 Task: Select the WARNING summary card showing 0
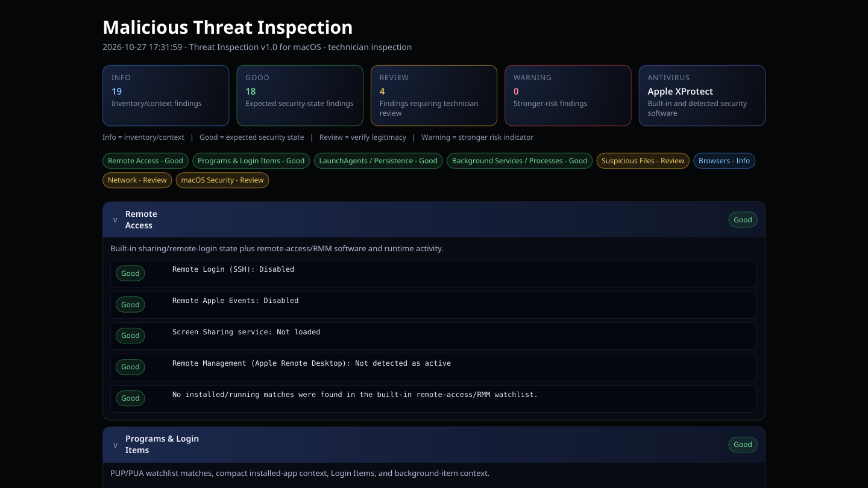click(x=568, y=96)
